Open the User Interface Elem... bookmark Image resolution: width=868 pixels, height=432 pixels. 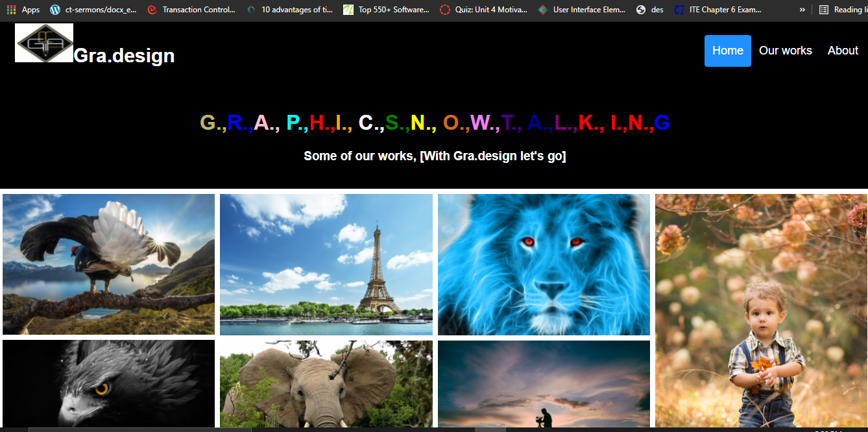(x=582, y=10)
